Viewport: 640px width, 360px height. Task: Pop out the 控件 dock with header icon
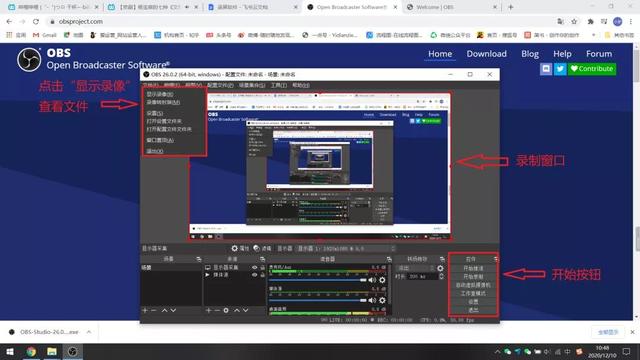pyautogui.click(x=496, y=259)
